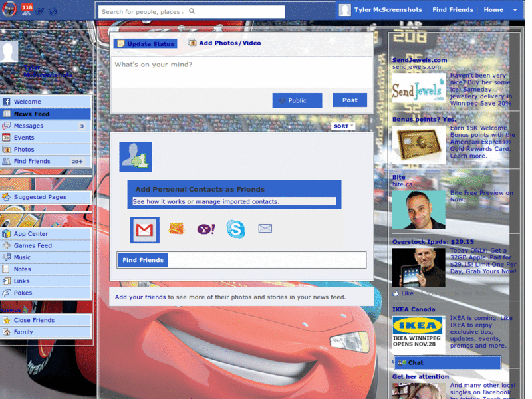Open the Chat bar
The height and width of the screenshot is (399, 532).
pyautogui.click(x=448, y=362)
